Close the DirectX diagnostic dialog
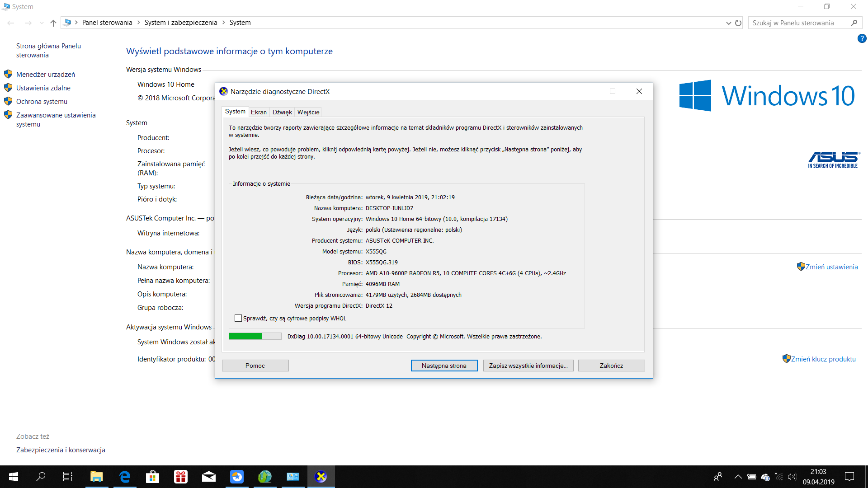Viewport: 868px width, 488px height. [639, 91]
